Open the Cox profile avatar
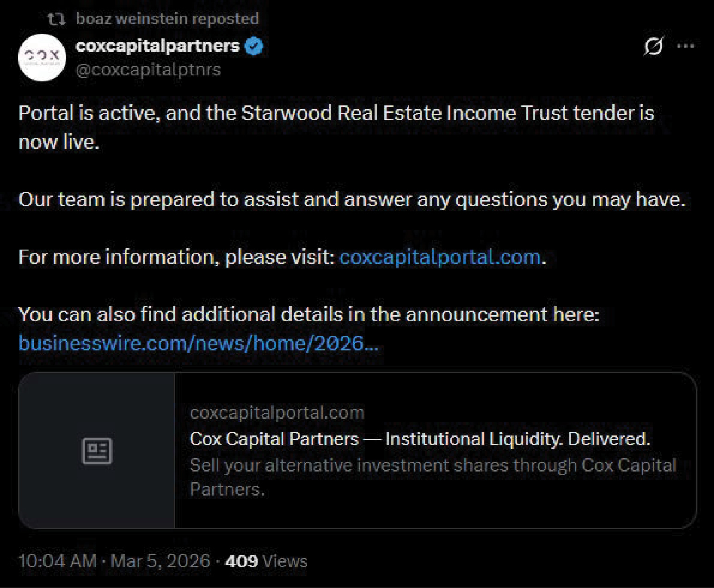 coord(42,58)
